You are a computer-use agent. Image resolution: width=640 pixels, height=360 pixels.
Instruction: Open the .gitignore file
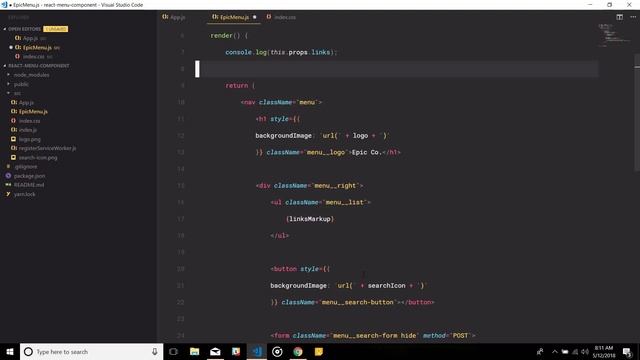pos(25,167)
